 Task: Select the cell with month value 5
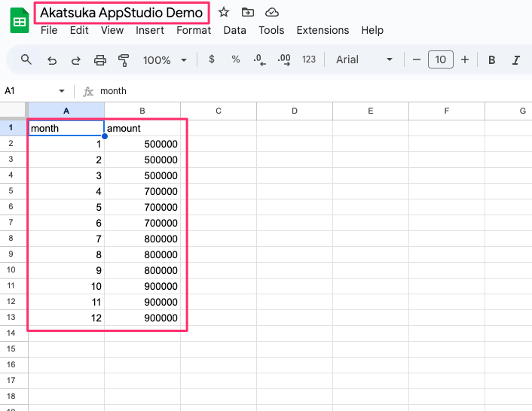[x=66, y=207]
